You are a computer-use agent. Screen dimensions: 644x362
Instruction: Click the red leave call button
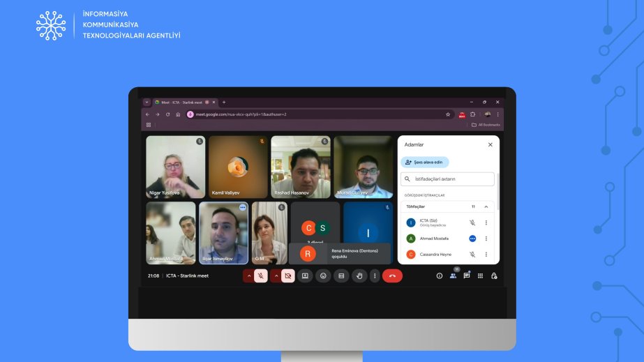pyautogui.click(x=392, y=276)
